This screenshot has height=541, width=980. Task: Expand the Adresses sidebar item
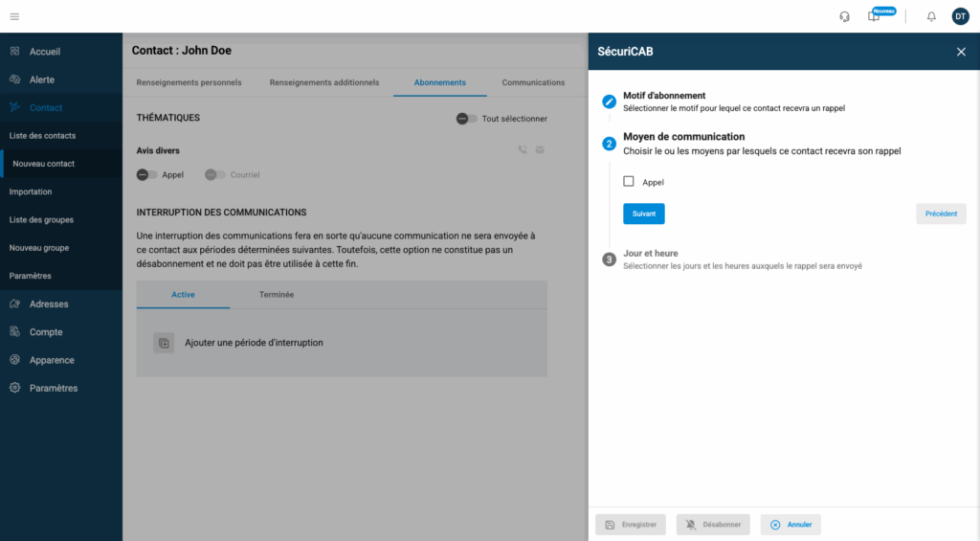pyautogui.click(x=49, y=304)
